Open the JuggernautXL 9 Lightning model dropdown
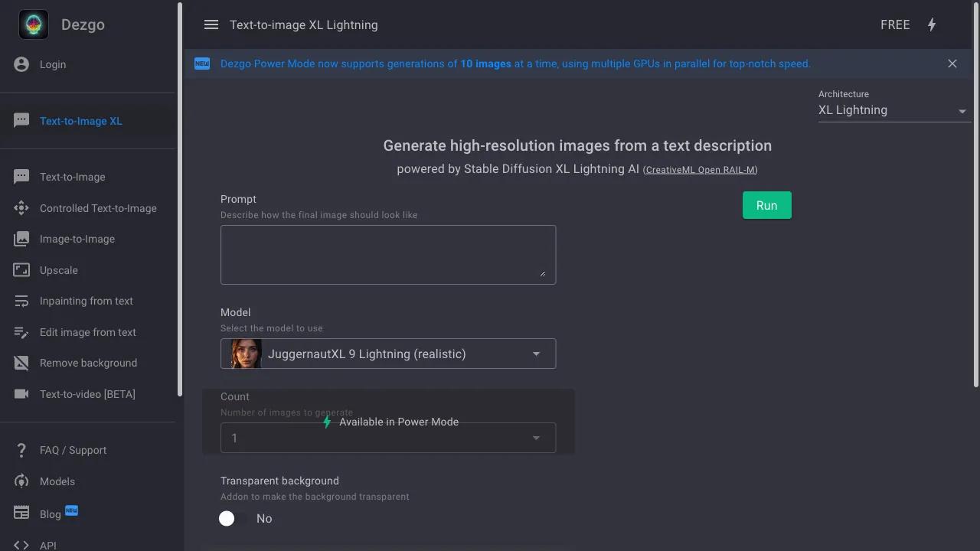The image size is (980, 551). (x=388, y=354)
